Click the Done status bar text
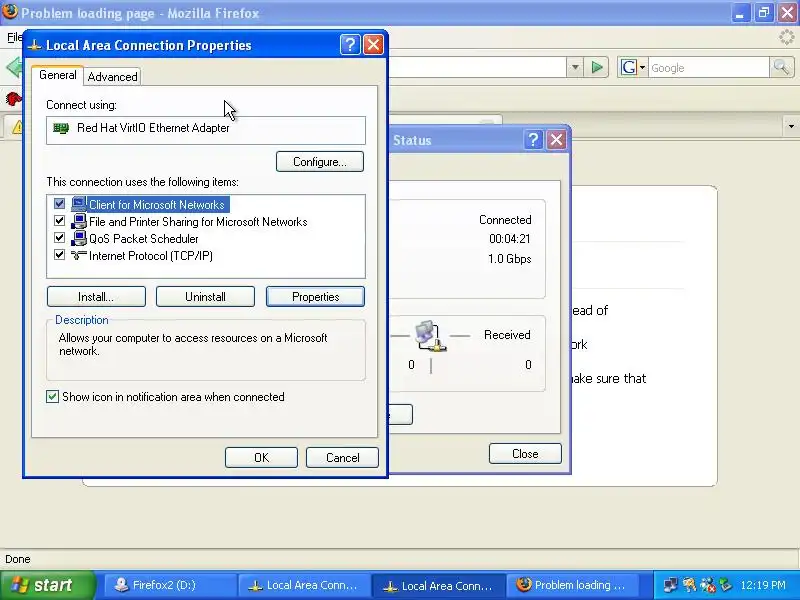The image size is (800, 600). pyautogui.click(x=18, y=559)
